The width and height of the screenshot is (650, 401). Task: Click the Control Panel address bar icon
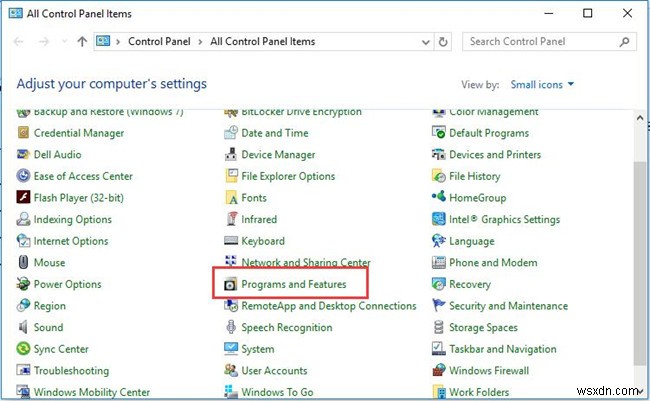pyautogui.click(x=103, y=41)
